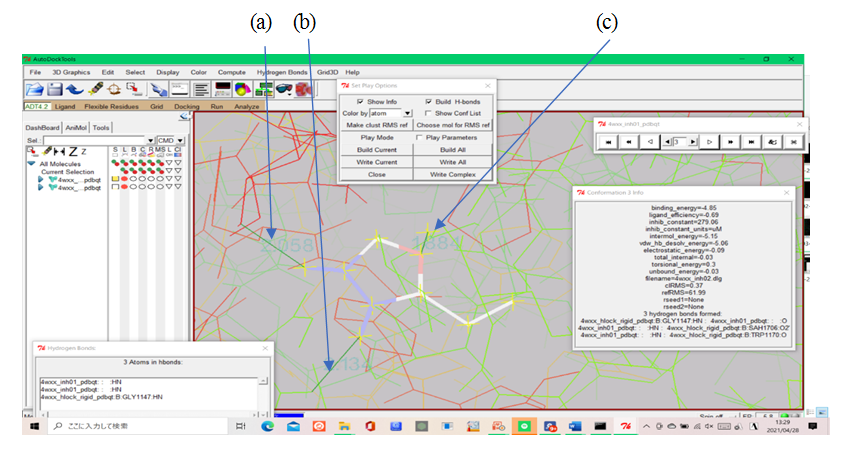Open the CMD dropdown in dashboard
The height and width of the screenshot is (451, 846).
point(180,141)
